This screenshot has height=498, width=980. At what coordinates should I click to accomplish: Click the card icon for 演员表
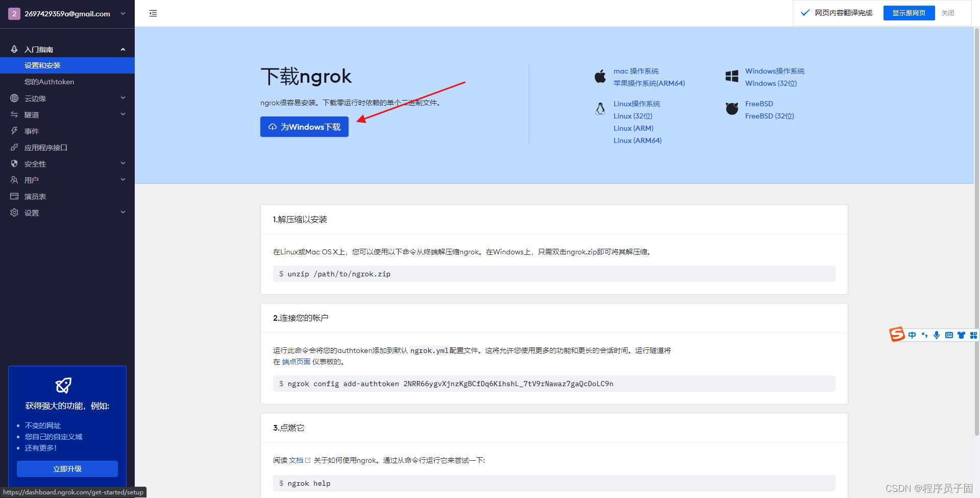[14, 196]
